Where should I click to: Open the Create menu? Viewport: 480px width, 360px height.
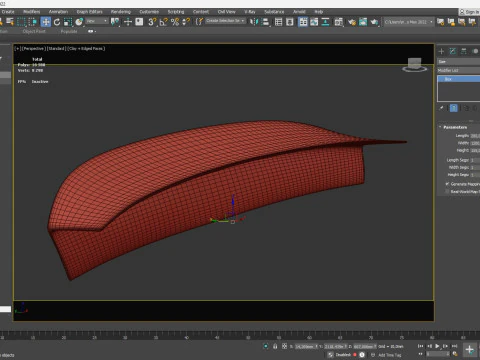pos(8,12)
